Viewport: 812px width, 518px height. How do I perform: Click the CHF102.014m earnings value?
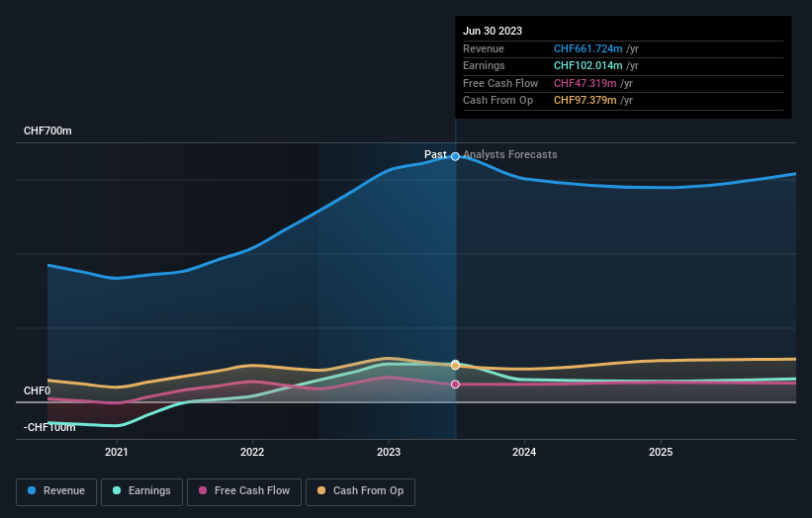(587, 65)
